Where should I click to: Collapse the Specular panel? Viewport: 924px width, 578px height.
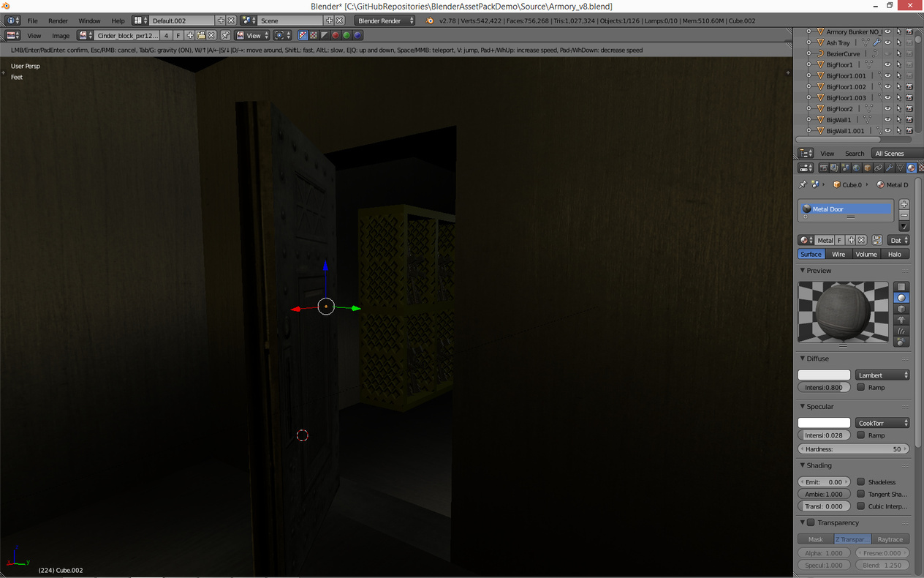pyautogui.click(x=802, y=406)
